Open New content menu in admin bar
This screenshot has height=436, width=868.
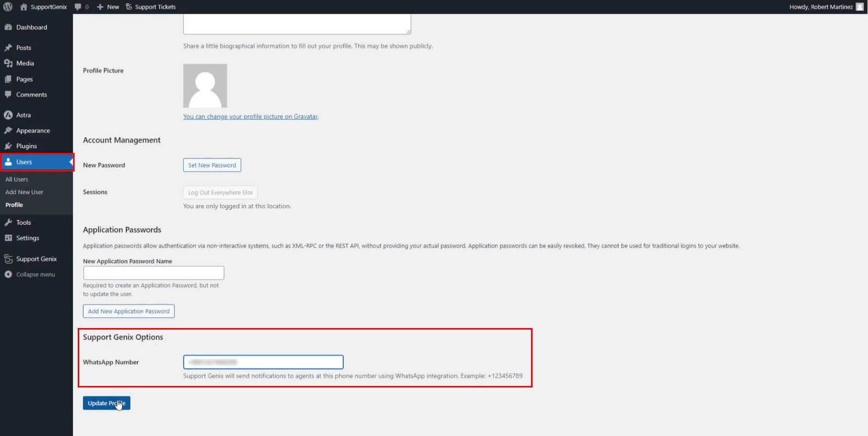[x=113, y=7]
